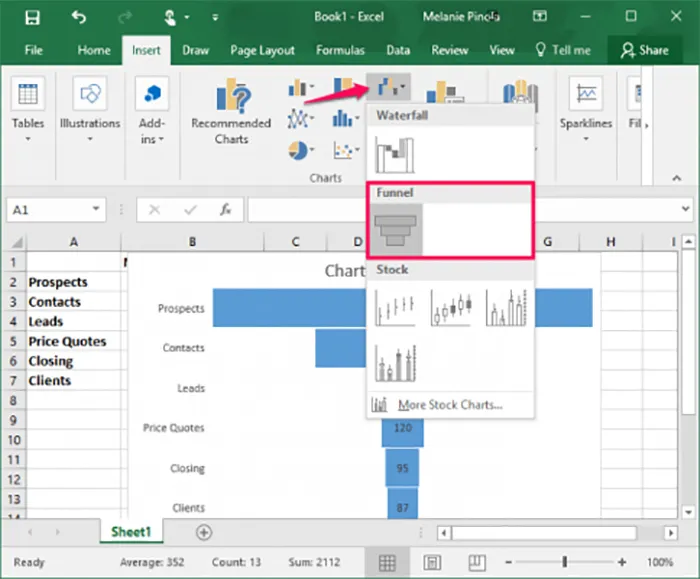Select the first Stock chart icon
700x579 pixels.
coord(394,308)
